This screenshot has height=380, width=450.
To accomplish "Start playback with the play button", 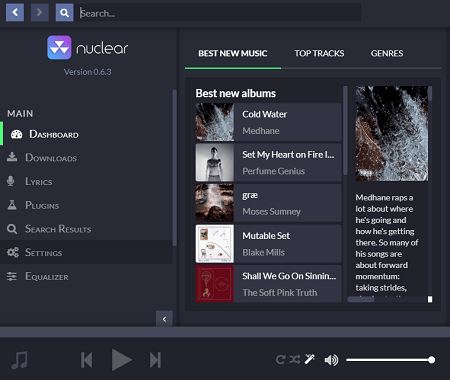I will click(121, 360).
